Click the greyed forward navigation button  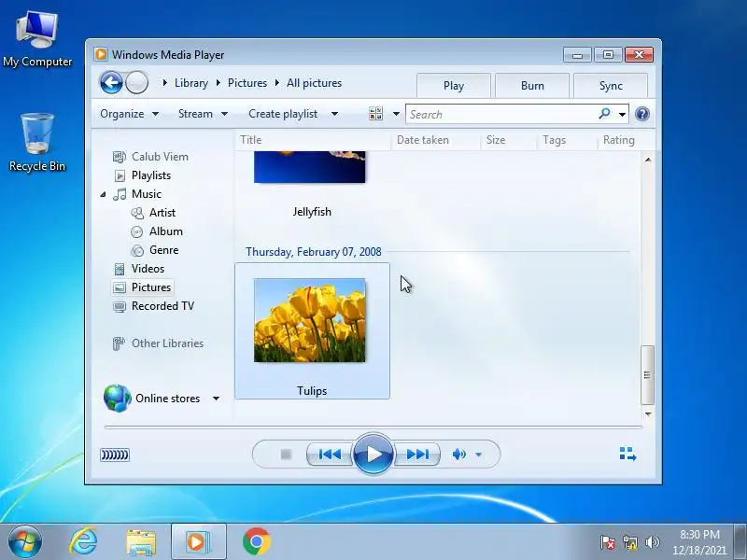[136, 83]
